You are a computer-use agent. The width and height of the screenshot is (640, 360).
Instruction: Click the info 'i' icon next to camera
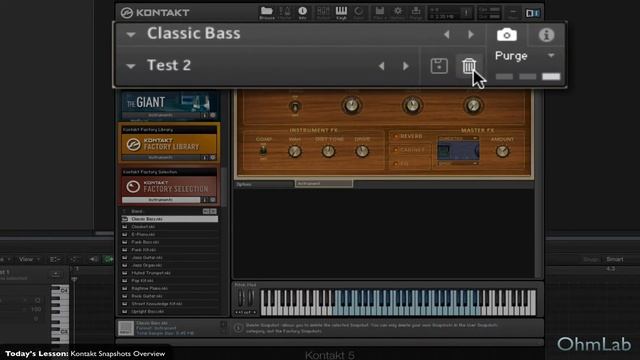point(546,35)
